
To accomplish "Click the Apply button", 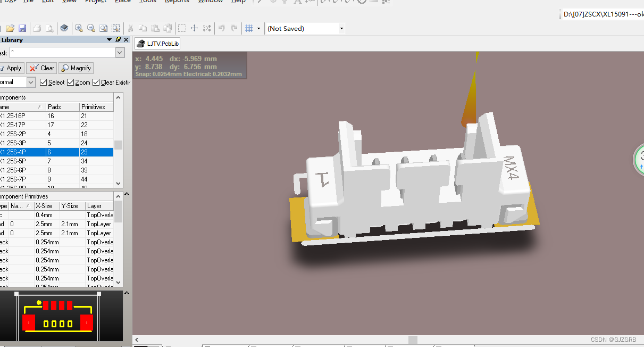I will pos(12,68).
